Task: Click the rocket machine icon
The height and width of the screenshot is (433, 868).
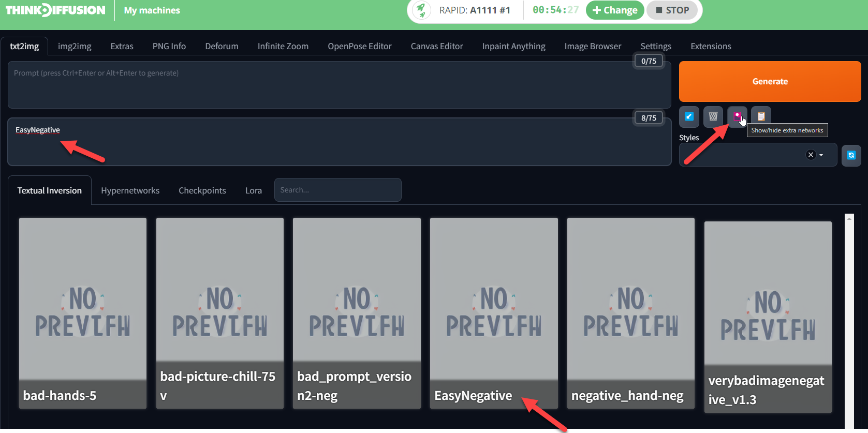Action: tap(421, 10)
